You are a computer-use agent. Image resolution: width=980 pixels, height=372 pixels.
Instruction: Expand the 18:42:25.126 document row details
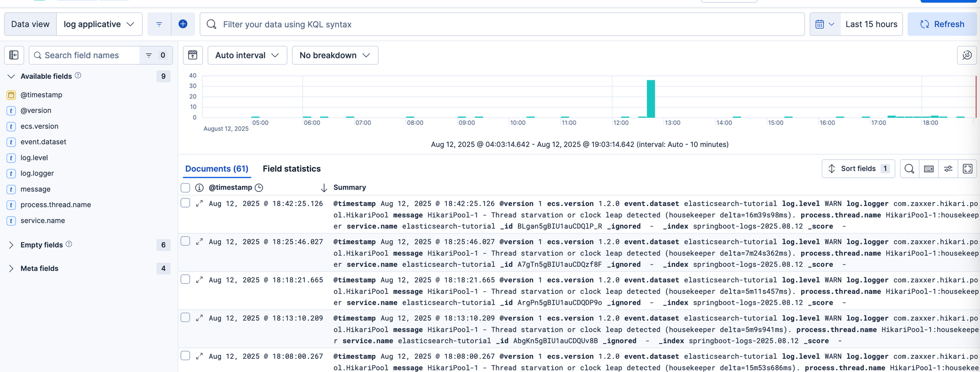(x=199, y=204)
